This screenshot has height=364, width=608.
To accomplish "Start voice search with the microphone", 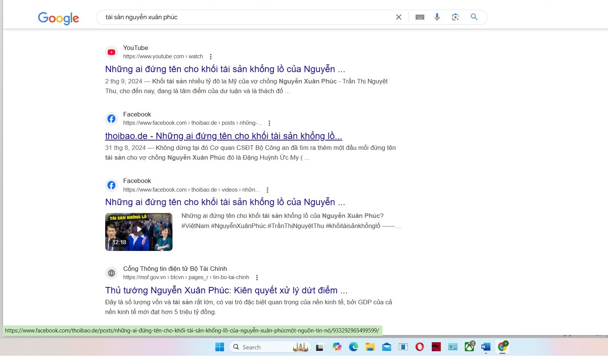I will [437, 17].
